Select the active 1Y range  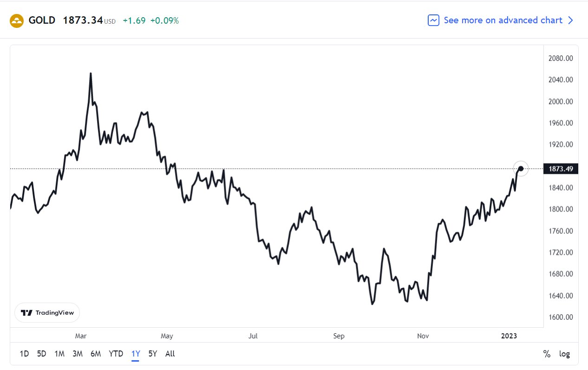click(136, 354)
